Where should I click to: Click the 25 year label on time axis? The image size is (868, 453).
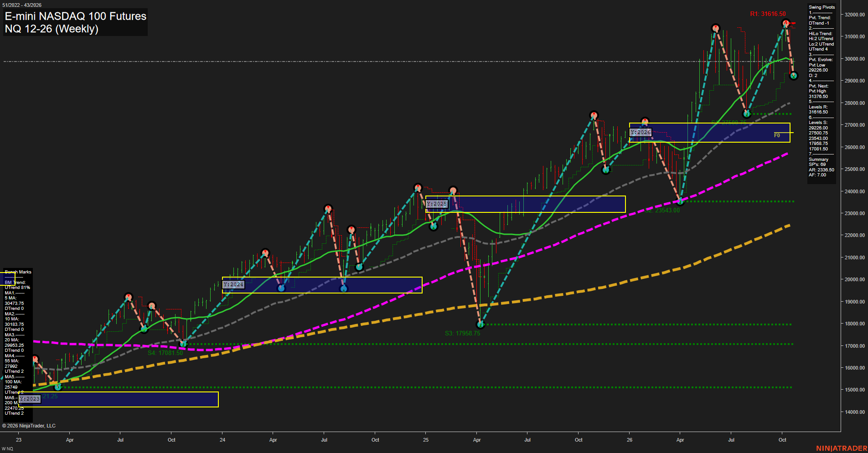point(426,440)
